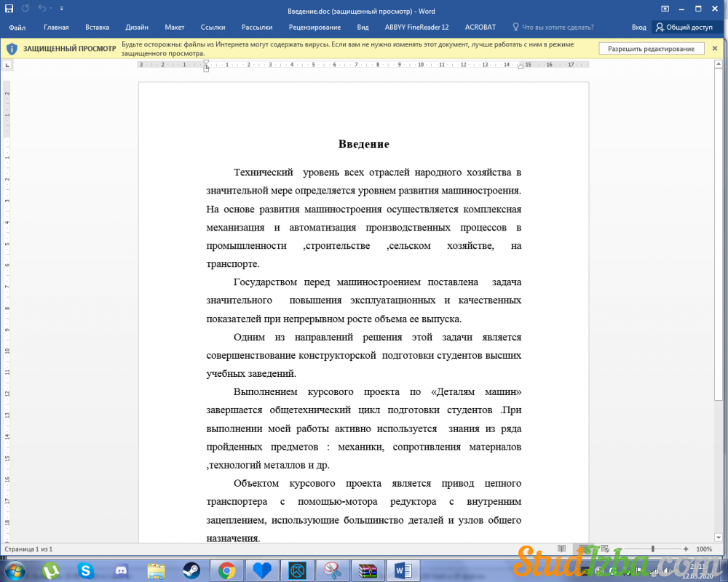Click the Общий доступ share button
The image size is (728, 582).
click(x=684, y=28)
